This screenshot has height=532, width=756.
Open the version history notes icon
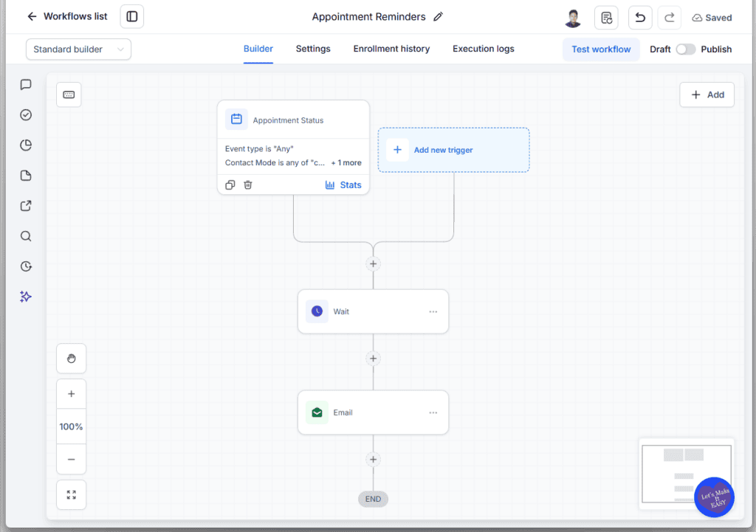tap(607, 18)
